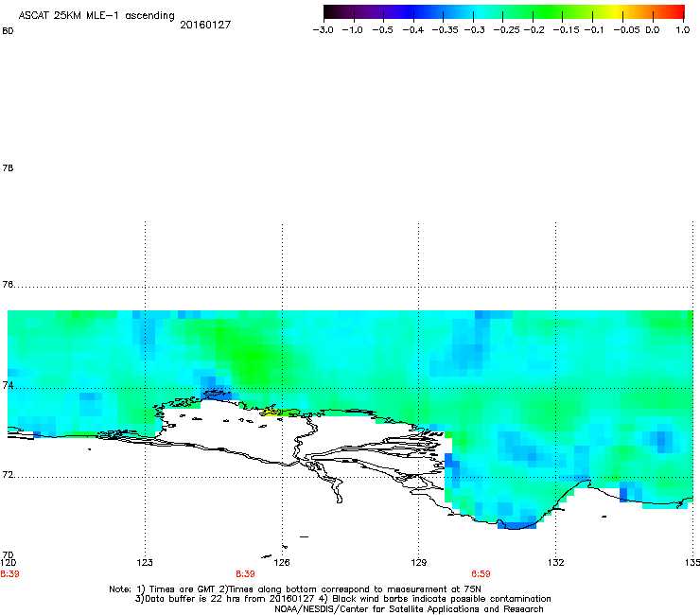Pick the '-0.25' color scale label
700x615 pixels.
pos(506,30)
